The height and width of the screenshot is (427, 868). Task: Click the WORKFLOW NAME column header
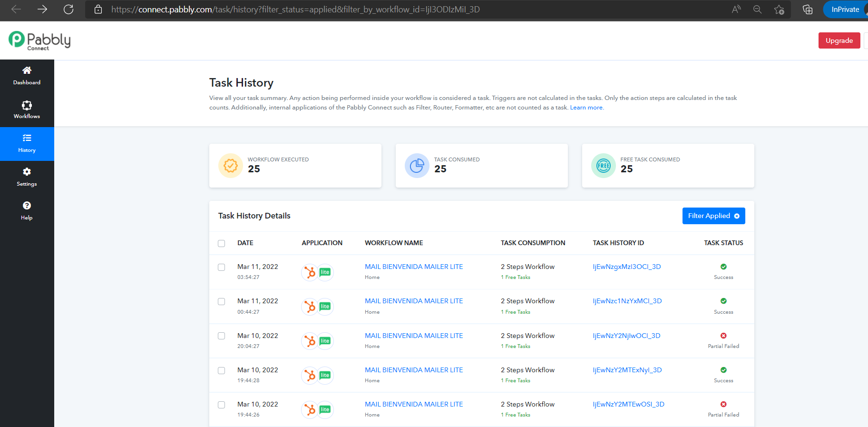click(x=394, y=243)
